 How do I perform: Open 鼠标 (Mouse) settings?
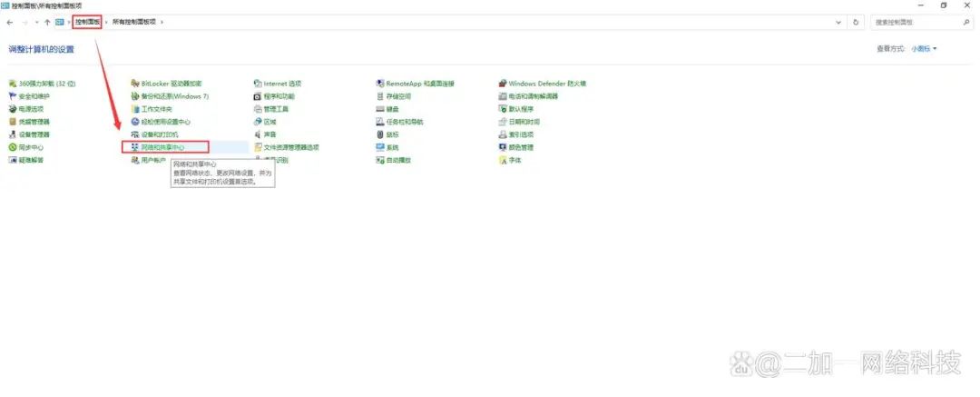coord(392,134)
